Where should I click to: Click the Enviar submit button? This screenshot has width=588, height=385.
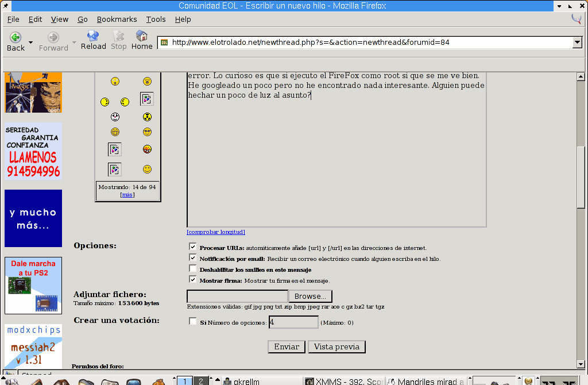tap(287, 346)
